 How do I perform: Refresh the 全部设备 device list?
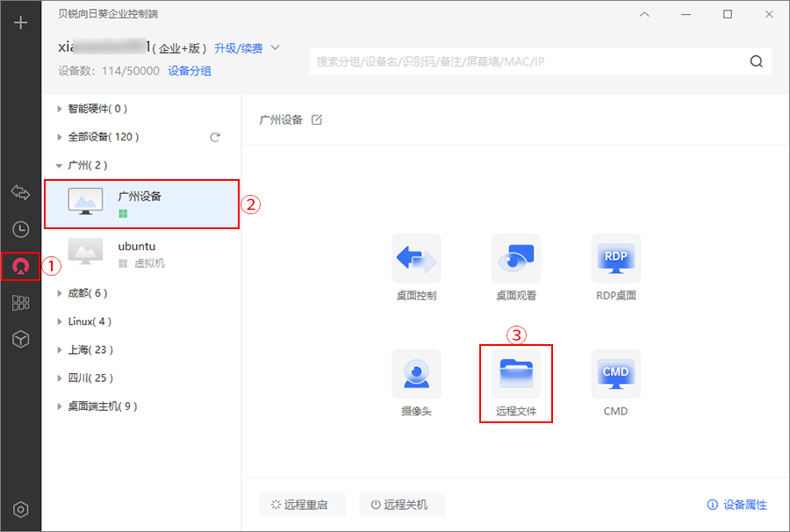(x=214, y=137)
